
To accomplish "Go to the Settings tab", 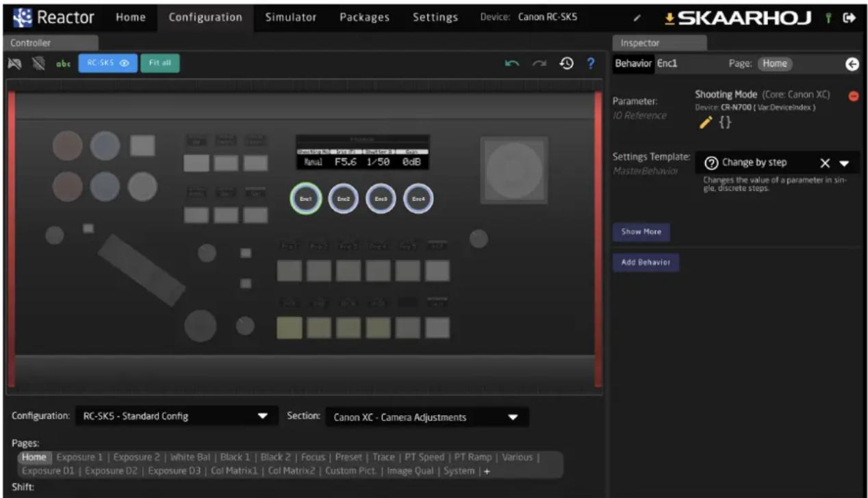I will (x=435, y=17).
